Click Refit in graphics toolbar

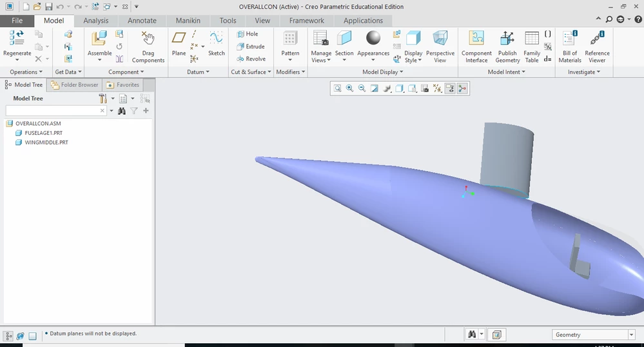tap(337, 88)
